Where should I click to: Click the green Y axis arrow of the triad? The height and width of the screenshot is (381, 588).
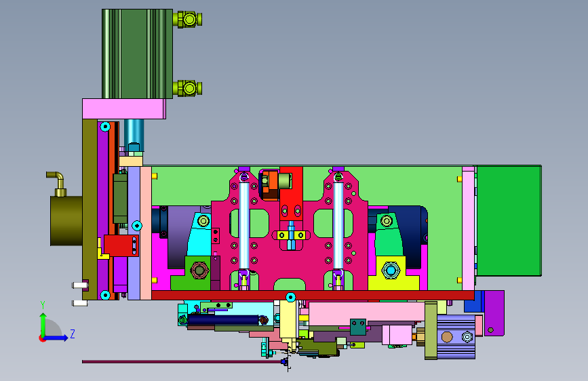[x=43, y=324]
